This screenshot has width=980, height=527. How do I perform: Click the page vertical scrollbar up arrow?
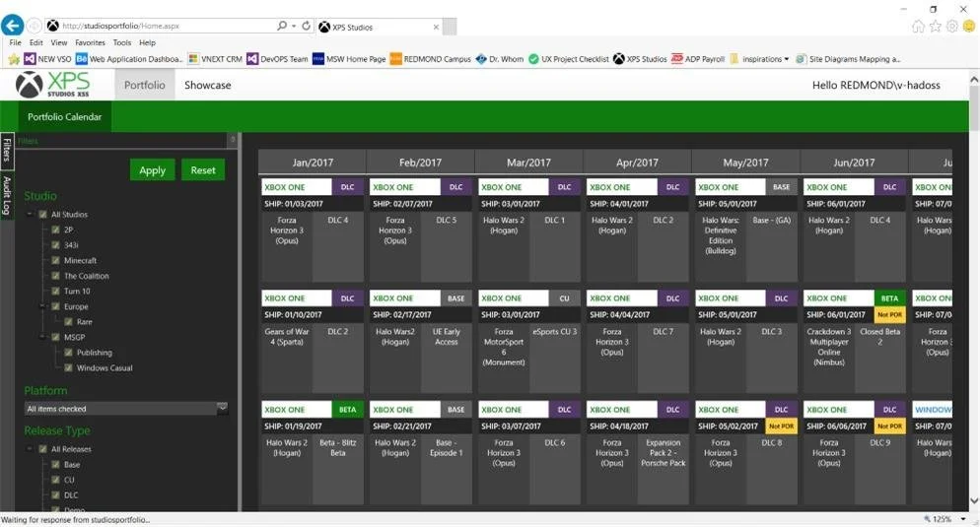(974, 80)
